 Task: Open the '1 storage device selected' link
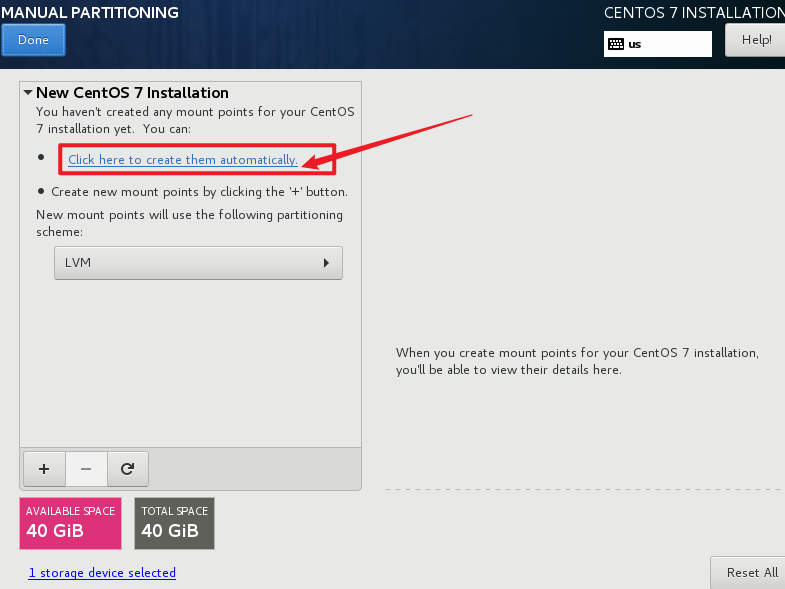tap(102, 572)
